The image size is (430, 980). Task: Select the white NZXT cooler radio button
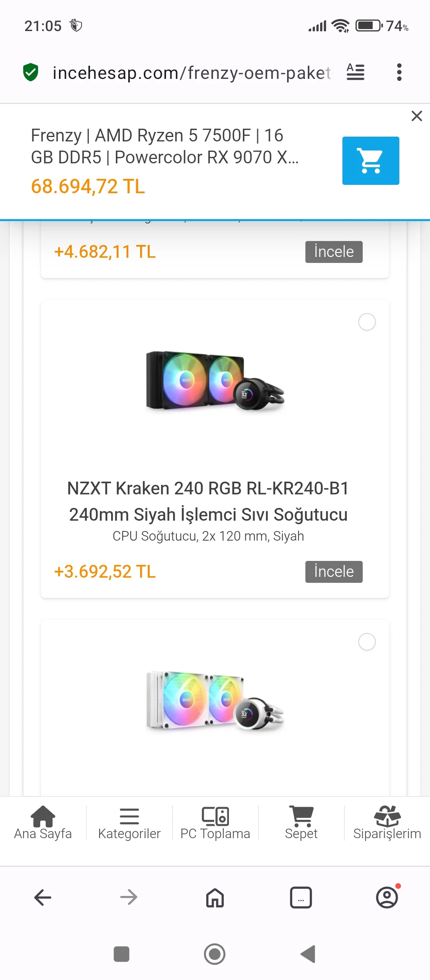click(367, 642)
